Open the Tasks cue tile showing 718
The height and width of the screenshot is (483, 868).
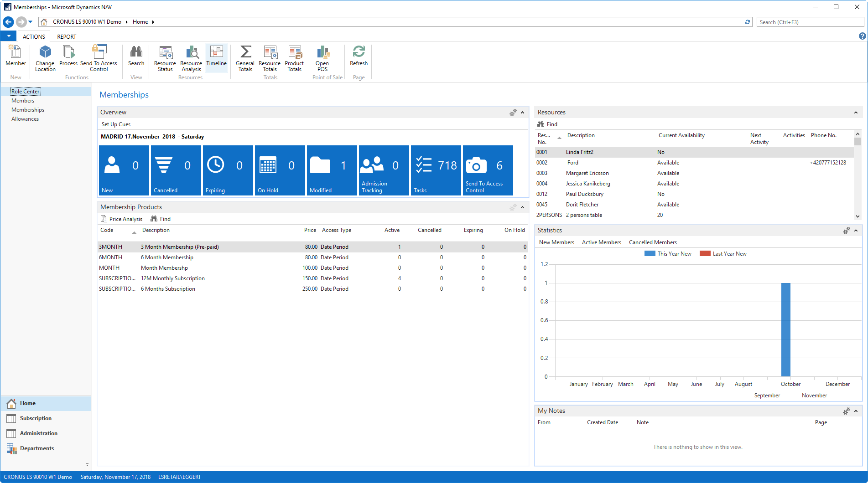[x=436, y=170]
